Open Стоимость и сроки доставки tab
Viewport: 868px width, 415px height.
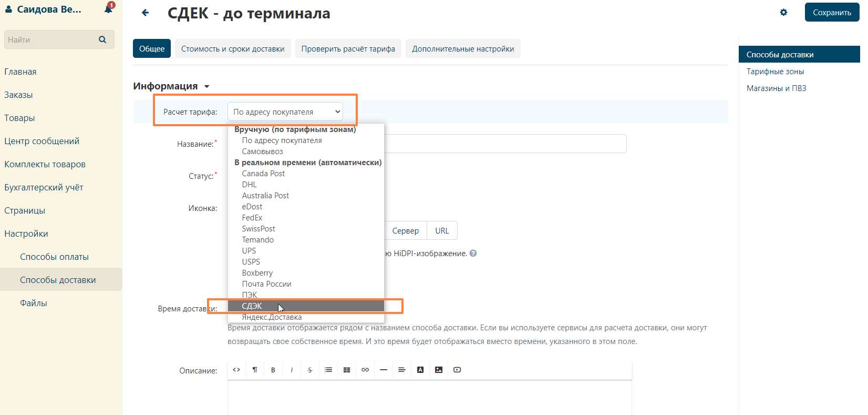tap(233, 48)
